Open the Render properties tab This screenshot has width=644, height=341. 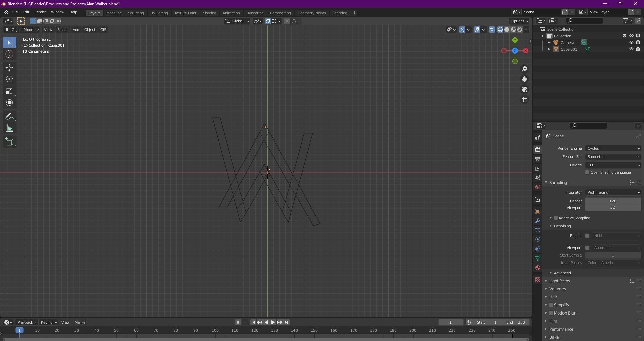point(538,149)
